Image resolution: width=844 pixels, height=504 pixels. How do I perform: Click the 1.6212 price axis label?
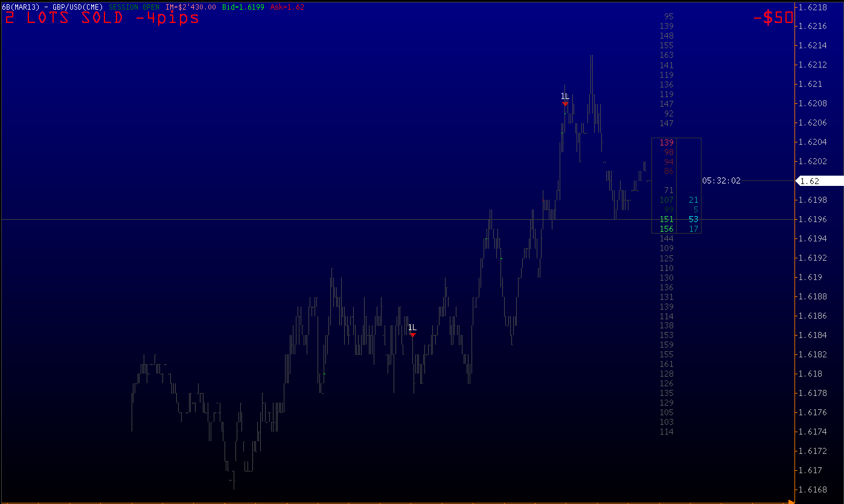pos(812,65)
